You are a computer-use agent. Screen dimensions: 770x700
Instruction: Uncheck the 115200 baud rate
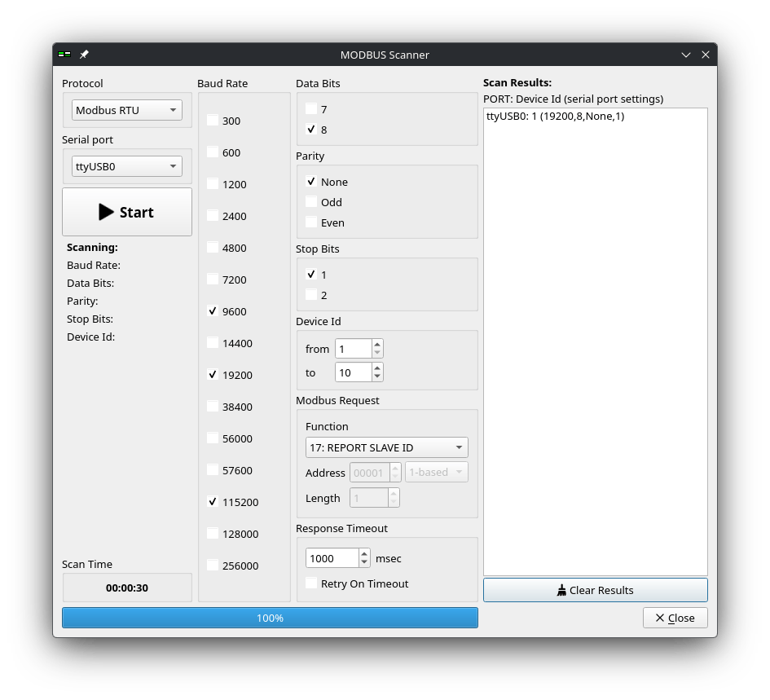213,502
